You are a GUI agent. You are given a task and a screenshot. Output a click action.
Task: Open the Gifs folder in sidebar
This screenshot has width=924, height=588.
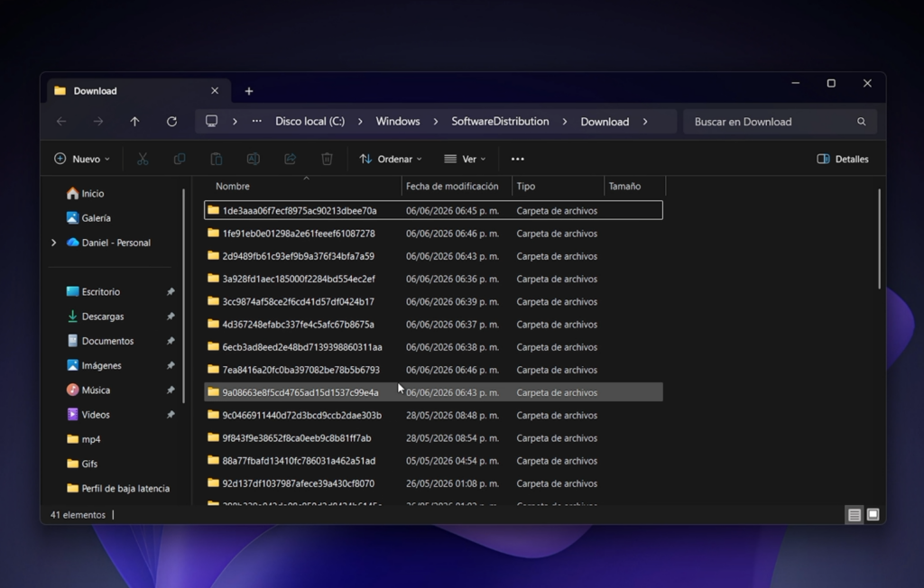pyautogui.click(x=82, y=464)
